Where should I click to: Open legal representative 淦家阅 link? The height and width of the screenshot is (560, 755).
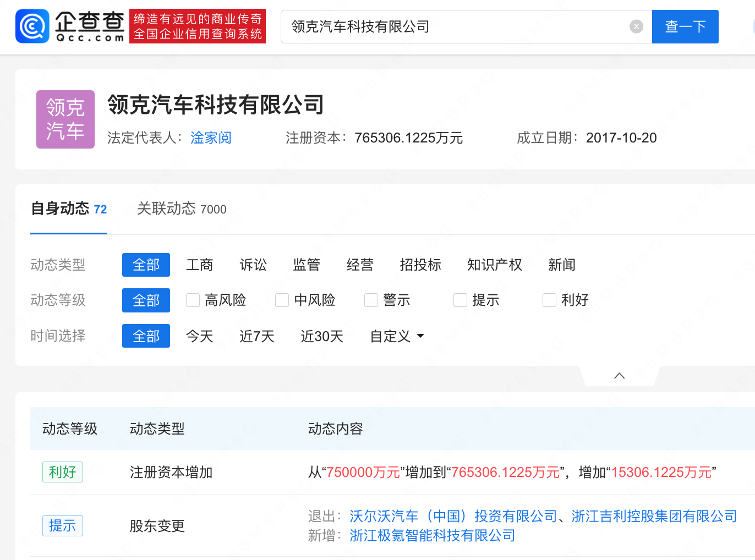pos(211,138)
